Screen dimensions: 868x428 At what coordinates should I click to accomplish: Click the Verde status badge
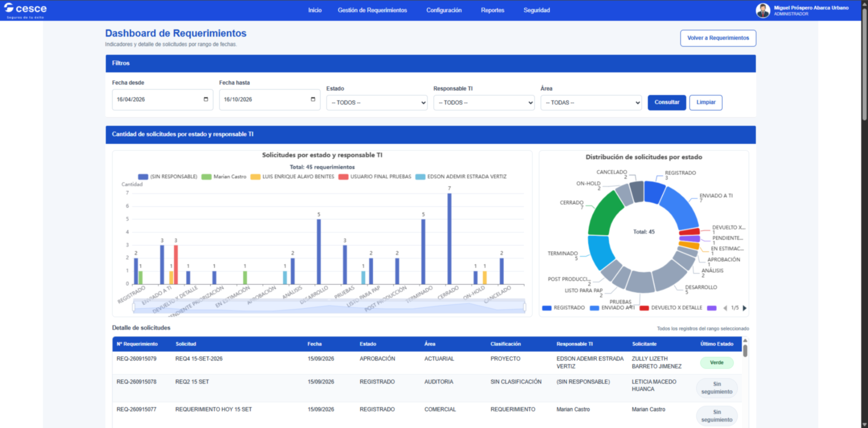coord(717,362)
